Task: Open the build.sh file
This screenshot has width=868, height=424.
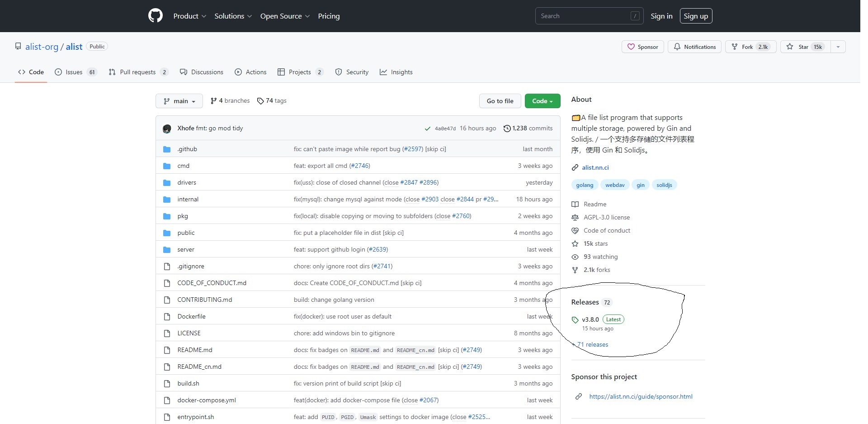Action: coord(188,383)
